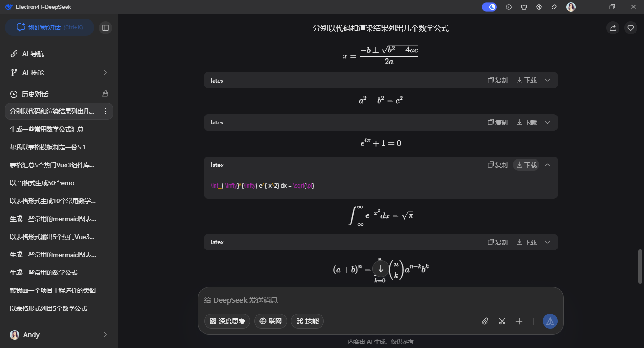Screen dimensions: 644x348
Task: Collapse the expanded latex code block
Action: coord(547,165)
